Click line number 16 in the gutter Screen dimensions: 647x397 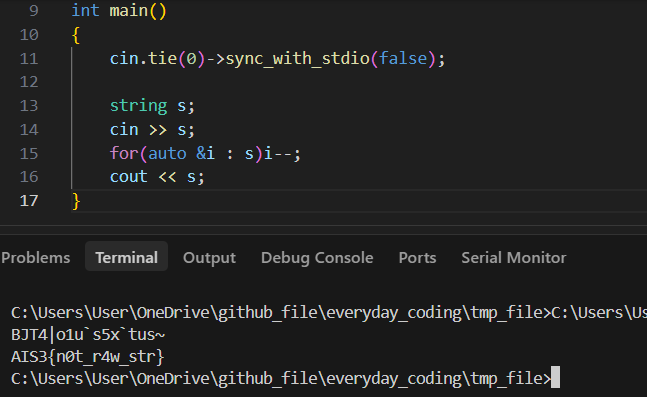click(29, 177)
